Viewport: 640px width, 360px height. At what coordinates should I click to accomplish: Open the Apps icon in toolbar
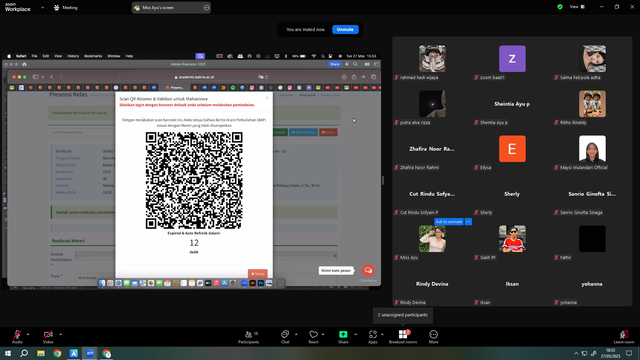pyautogui.click(x=373, y=334)
